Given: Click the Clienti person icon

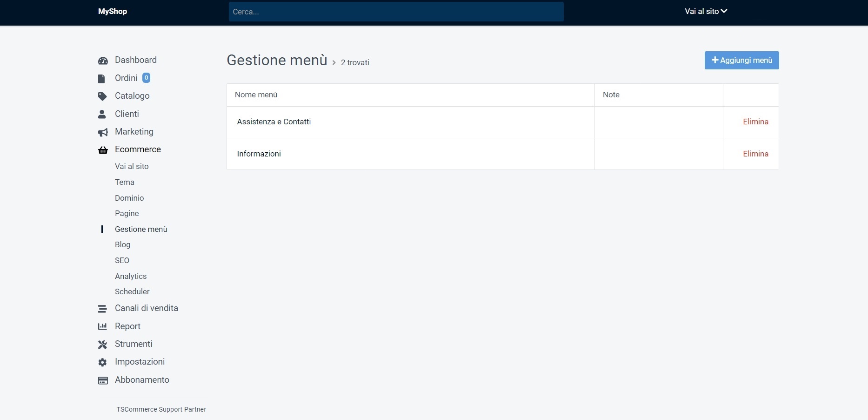Looking at the screenshot, I should 102,114.
